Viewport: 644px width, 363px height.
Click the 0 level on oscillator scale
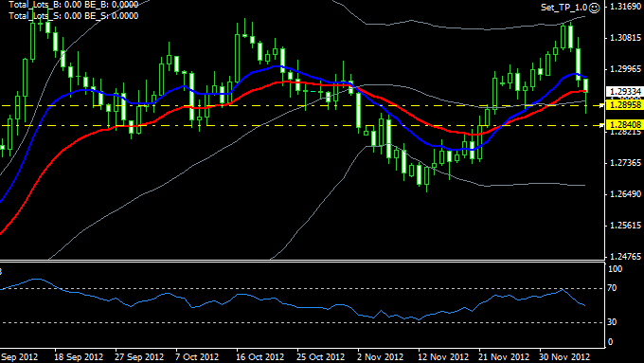(610, 342)
